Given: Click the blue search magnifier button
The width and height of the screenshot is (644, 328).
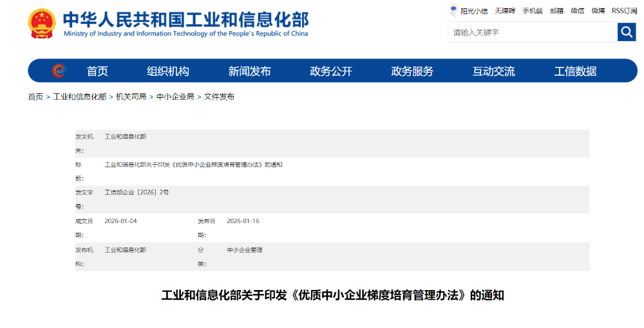Looking at the screenshot, I should point(627,32).
